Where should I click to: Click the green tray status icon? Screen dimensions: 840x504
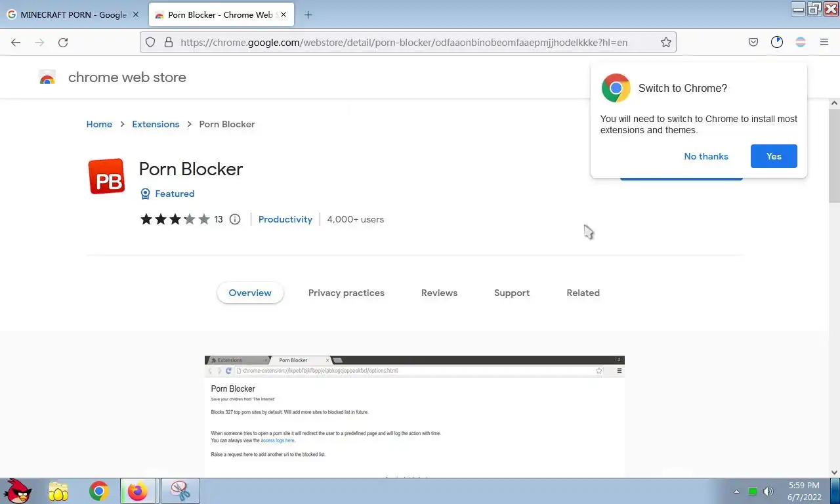(753, 492)
